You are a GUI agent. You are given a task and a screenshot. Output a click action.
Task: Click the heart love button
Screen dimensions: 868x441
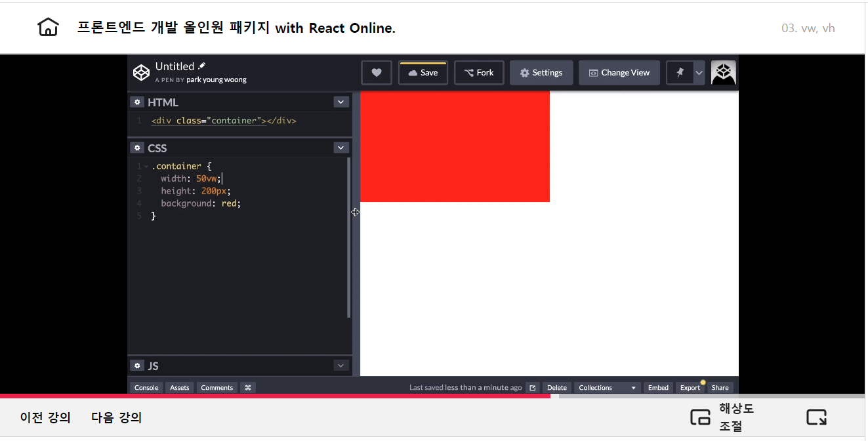(x=377, y=73)
